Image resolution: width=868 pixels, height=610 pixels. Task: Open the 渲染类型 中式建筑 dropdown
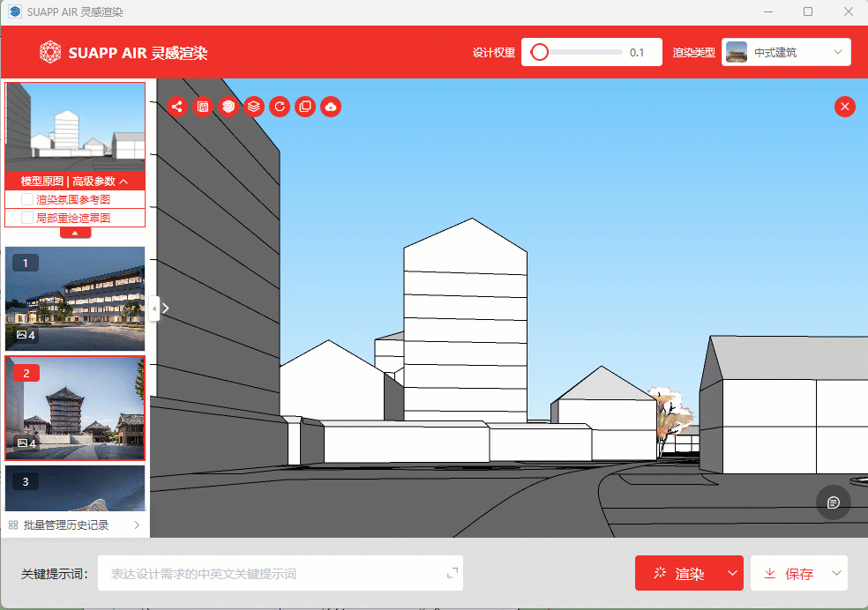[x=786, y=52]
